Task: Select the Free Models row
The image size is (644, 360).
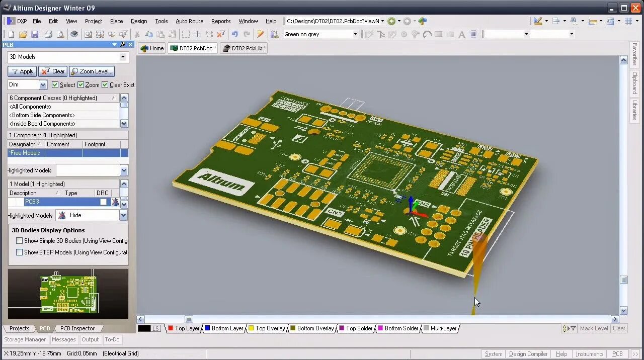Action: 68,153
